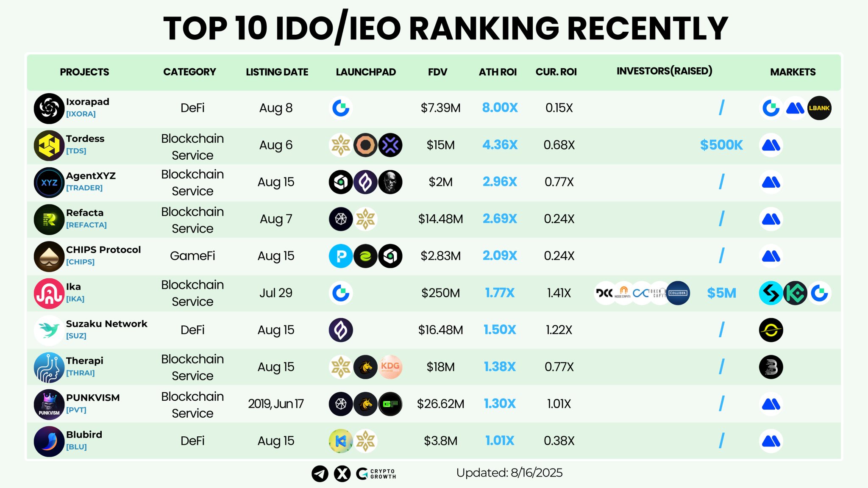Viewport: 868px width, 488px height.
Task: Click the AgentXYZ project logo
Action: [49, 183]
